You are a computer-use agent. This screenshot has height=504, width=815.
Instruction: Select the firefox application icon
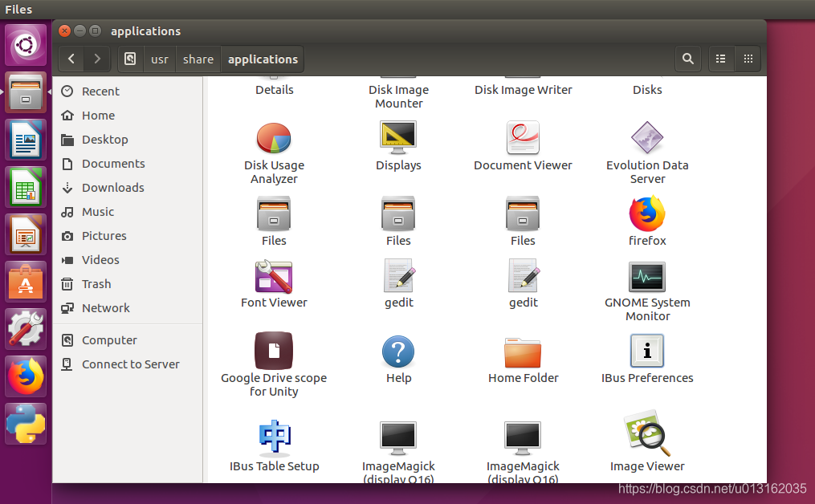click(x=647, y=213)
